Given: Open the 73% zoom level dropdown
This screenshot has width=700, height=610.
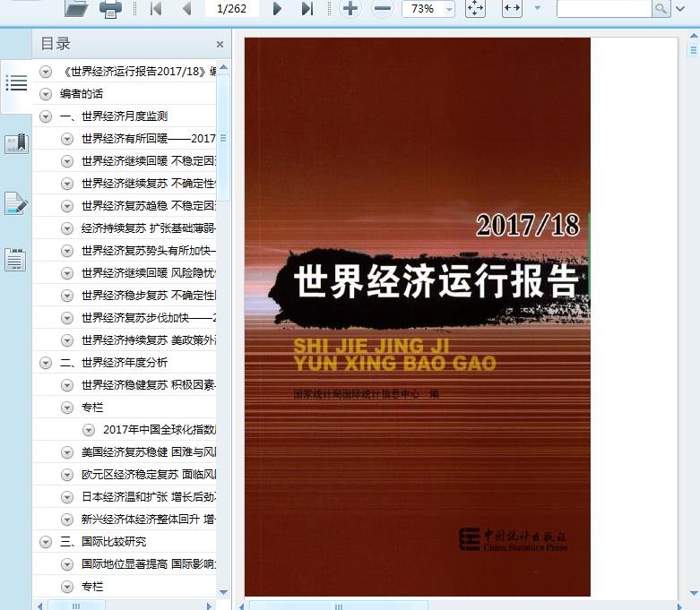Looking at the screenshot, I should (x=449, y=9).
